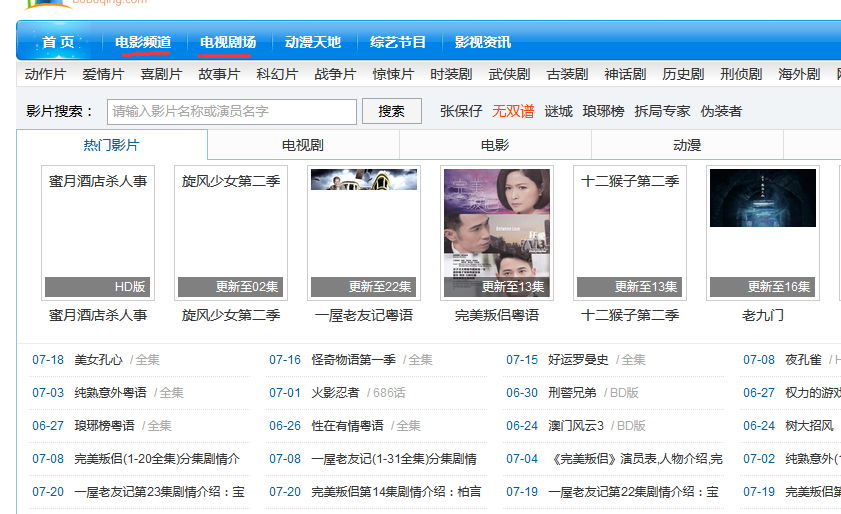
Task: Select 动漫天地 navigation item
Action: [x=313, y=42]
